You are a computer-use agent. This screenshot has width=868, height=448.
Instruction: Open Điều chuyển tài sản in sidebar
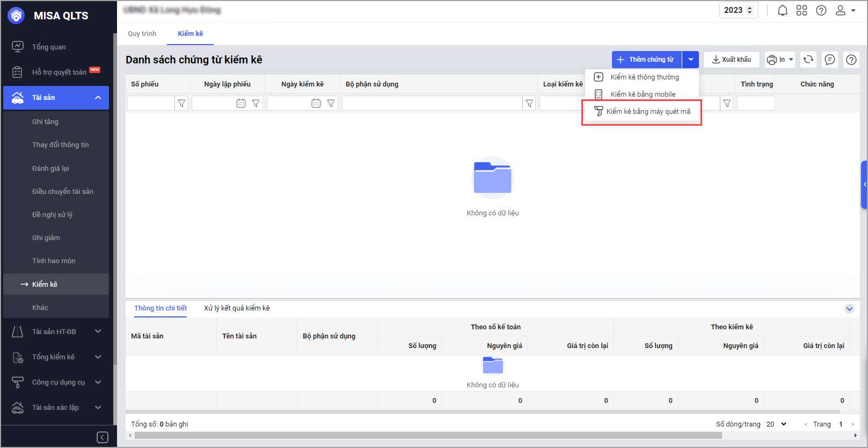coord(63,192)
